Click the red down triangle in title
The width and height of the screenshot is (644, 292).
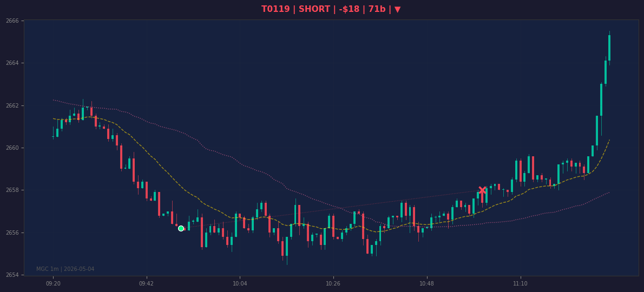click(x=397, y=9)
